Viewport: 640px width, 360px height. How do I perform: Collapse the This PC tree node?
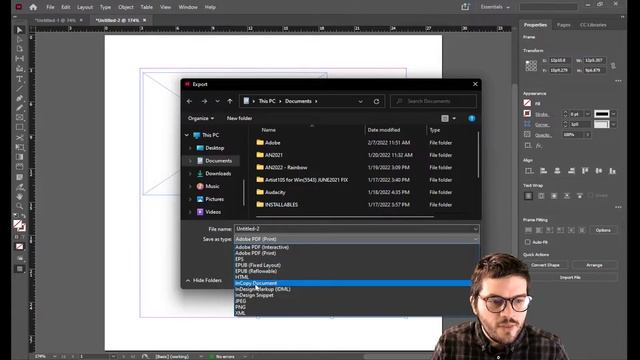click(x=187, y=135)
